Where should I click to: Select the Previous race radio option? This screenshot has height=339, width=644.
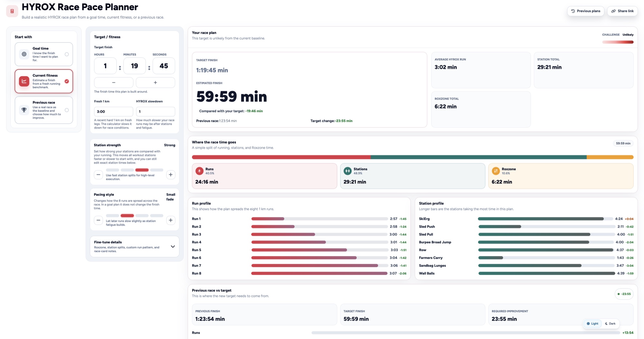67,110
